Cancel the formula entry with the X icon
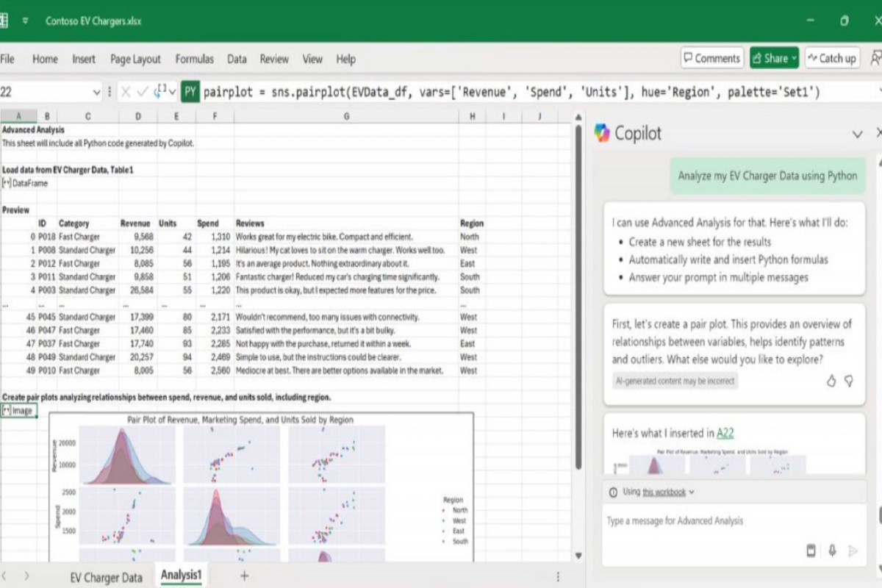Screen dimensions: 882x588 pyautogui.click(x=127, y=90)
